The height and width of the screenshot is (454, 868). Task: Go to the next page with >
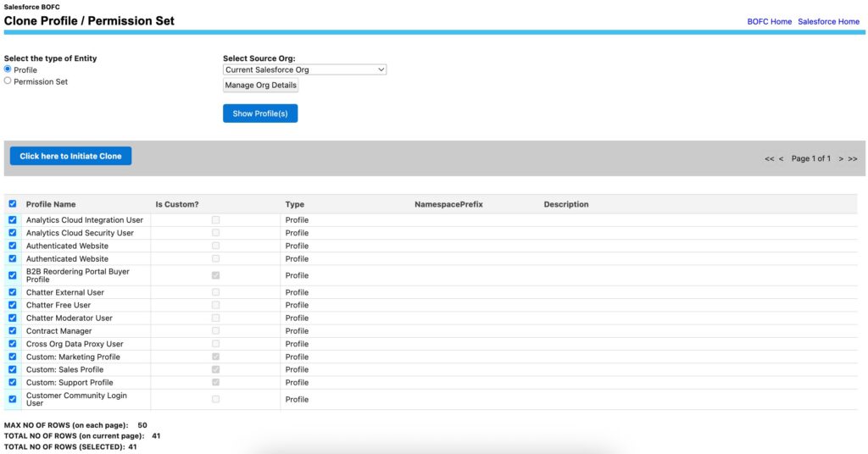pos(841,158)
